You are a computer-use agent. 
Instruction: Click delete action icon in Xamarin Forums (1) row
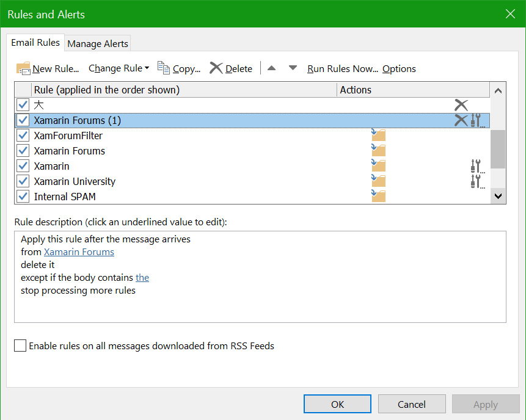tap(461, 120)
